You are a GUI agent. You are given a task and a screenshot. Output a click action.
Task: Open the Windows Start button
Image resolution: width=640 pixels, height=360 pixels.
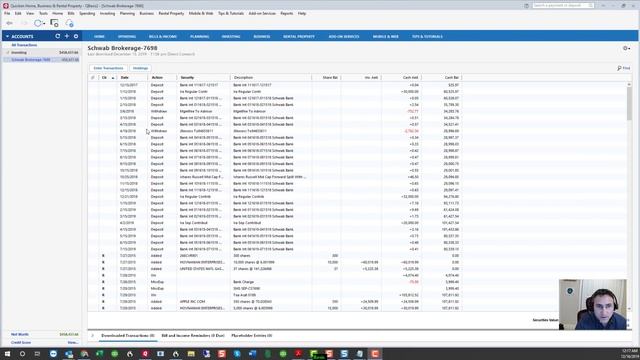pyautogui.click(x=7, y=353)
